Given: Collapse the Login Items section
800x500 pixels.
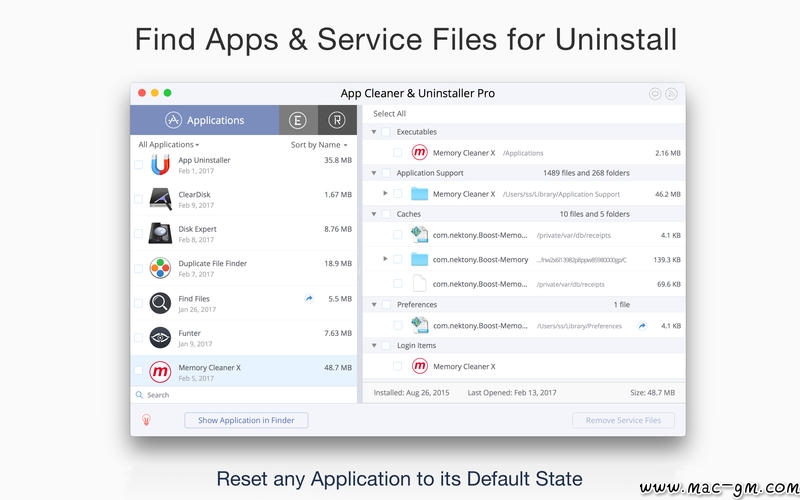Looking at the screenshot, I should point(374,346).
